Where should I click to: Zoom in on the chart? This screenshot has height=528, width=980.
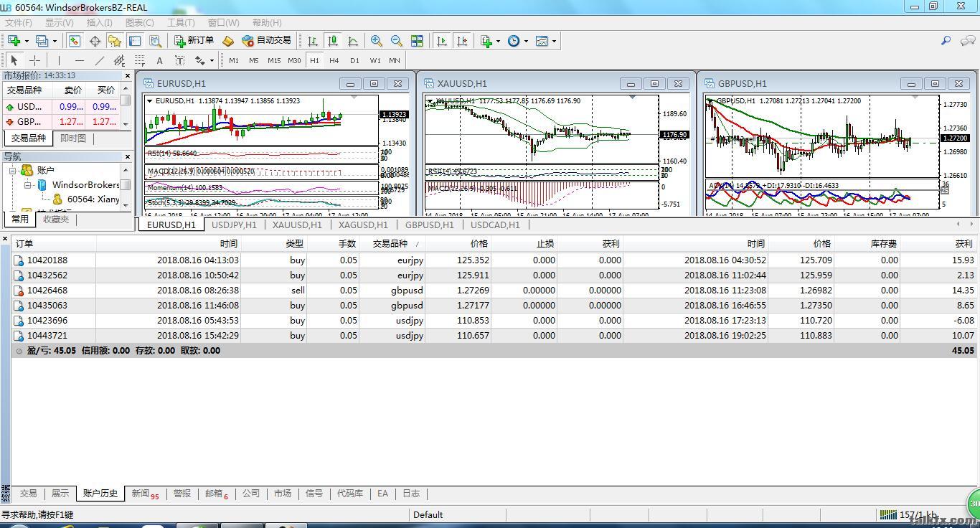click(x=376, y=41)
